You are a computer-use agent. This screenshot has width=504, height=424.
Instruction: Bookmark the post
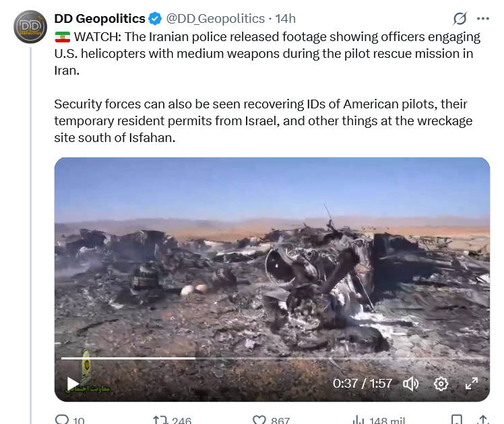(457, 419)
